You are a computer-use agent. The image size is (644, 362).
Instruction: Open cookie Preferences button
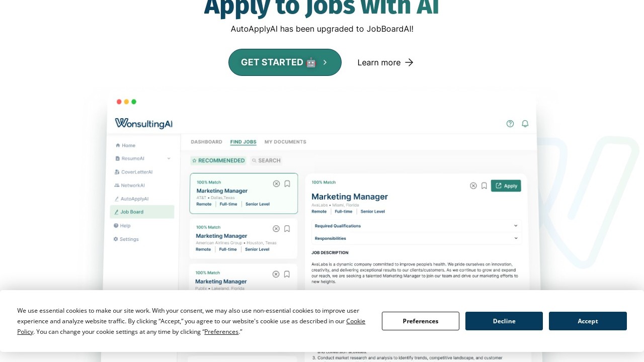coord(421,321)
